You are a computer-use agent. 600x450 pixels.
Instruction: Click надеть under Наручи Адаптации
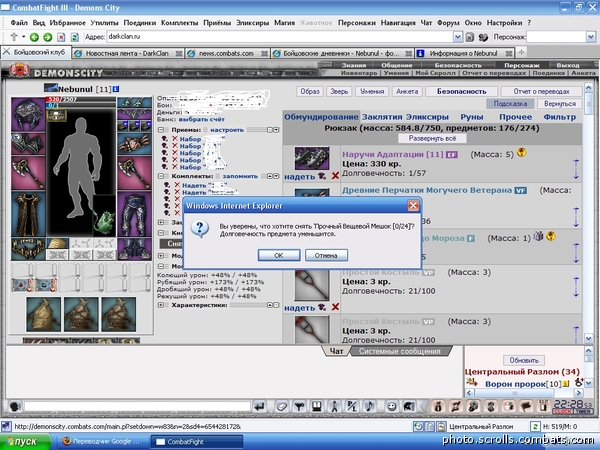(x=300, y=177)
